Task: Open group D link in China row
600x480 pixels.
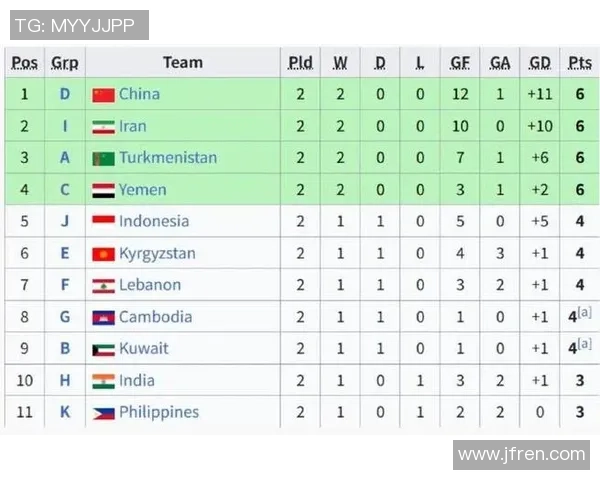Action: coord(65,94)
